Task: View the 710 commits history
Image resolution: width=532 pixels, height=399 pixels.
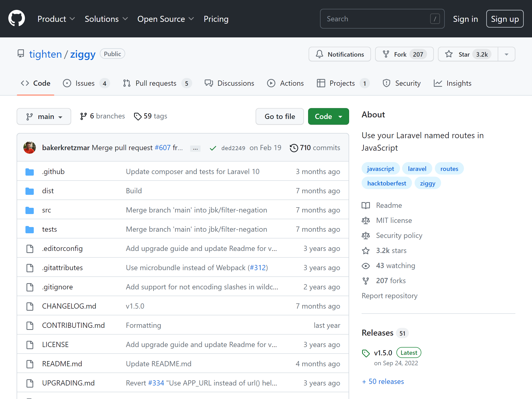Action: pos(315,148)
